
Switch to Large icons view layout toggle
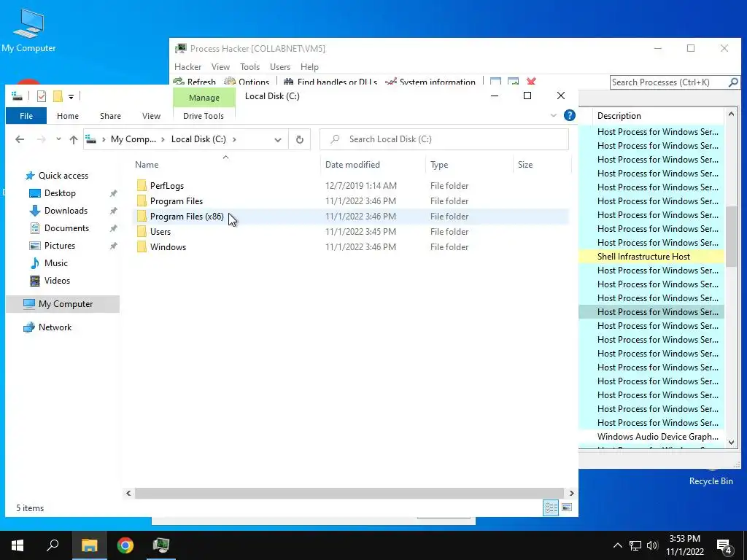pos(566,507)
